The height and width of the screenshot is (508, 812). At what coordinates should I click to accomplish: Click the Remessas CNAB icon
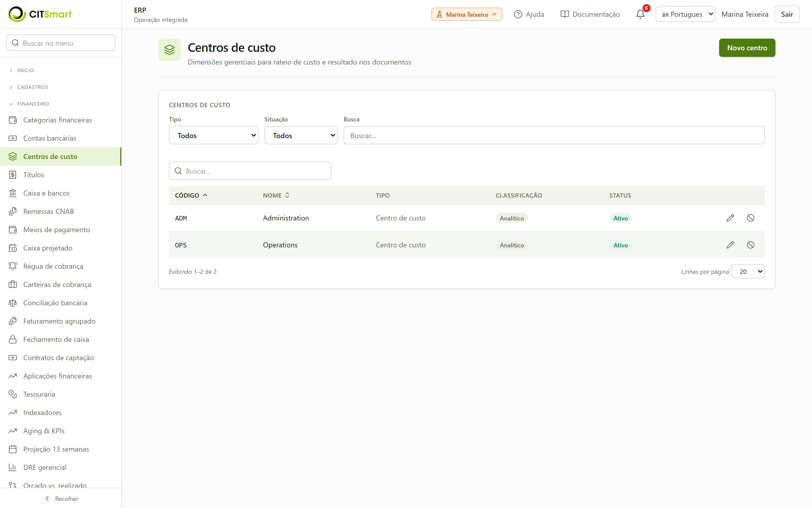13,211
